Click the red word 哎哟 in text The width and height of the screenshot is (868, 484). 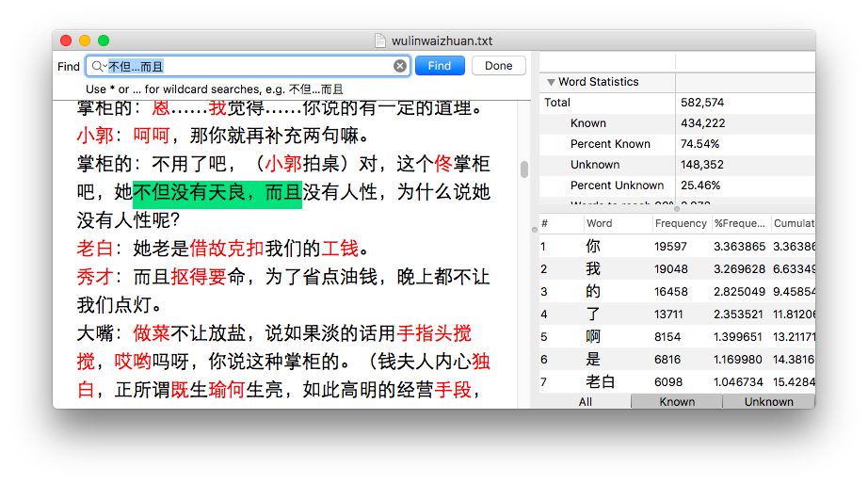click(x=133, y=362)
